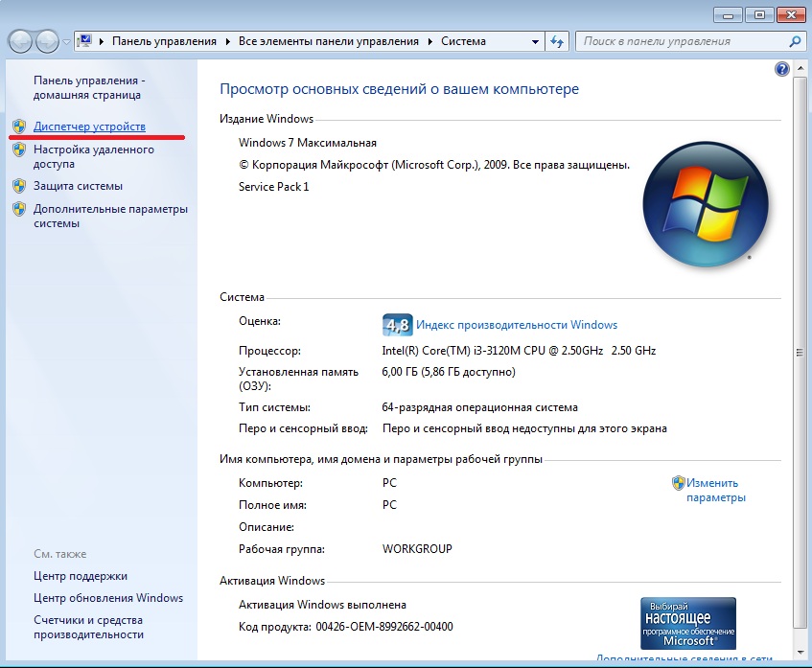This screenshot has height=668, width=812.
Task: Open Диспетчер устройств link
Action: point(89,127)
